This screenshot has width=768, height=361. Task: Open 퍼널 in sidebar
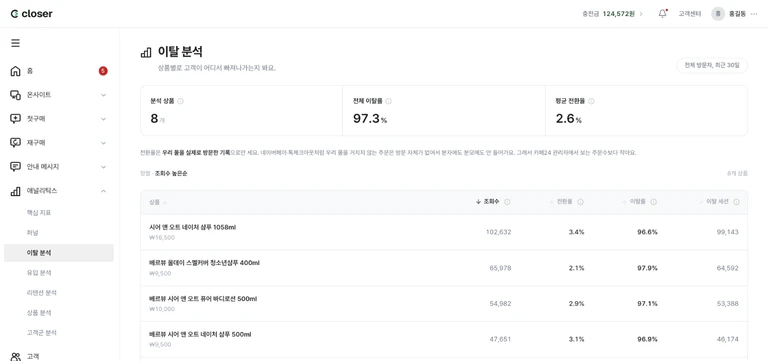[x=32, y=233]
